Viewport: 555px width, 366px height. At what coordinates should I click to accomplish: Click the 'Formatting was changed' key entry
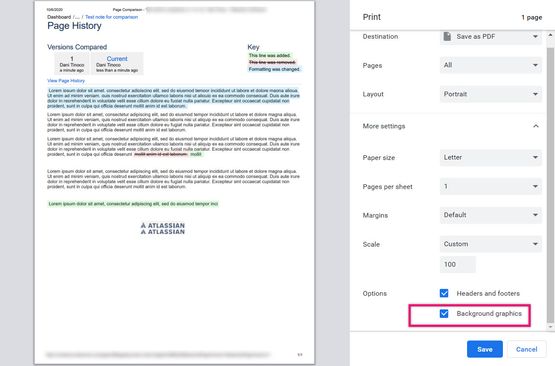(274, 69)
